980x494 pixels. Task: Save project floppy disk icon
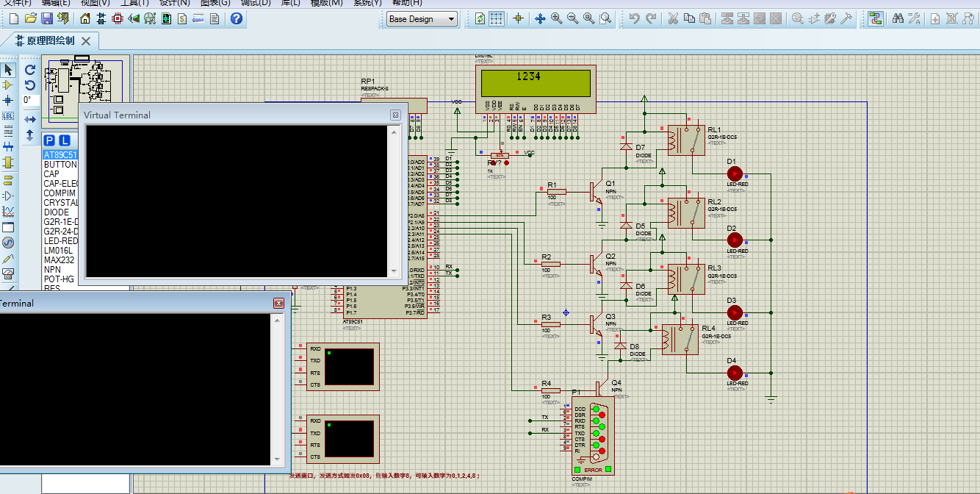pyautogui.click(x=46, y=18)
